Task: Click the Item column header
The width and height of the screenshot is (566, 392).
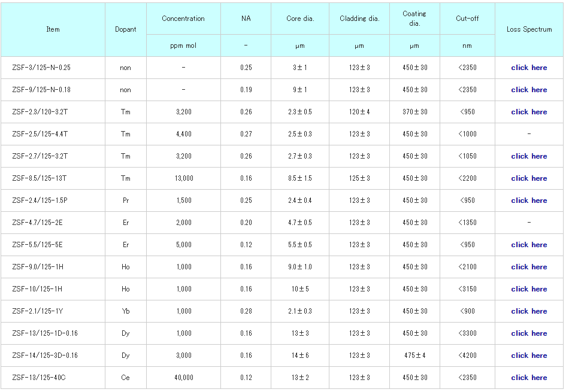Action: pyautogui.click(x=53, y=29)
